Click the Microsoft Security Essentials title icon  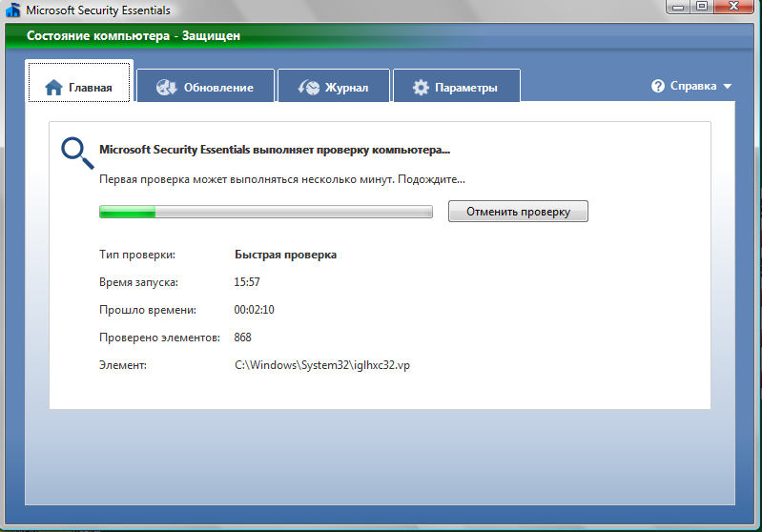click(x=13, y=10)
